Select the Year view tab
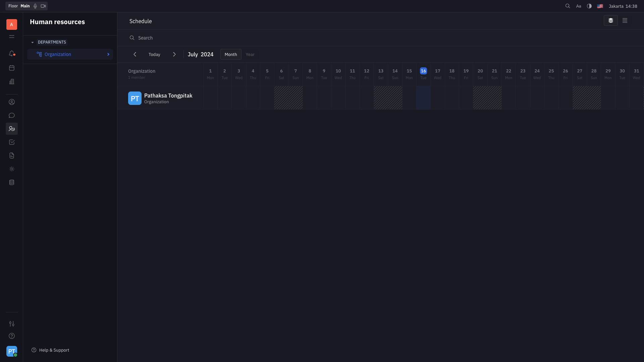The width and height of the screenshot is (644, 362). [250, 54]
